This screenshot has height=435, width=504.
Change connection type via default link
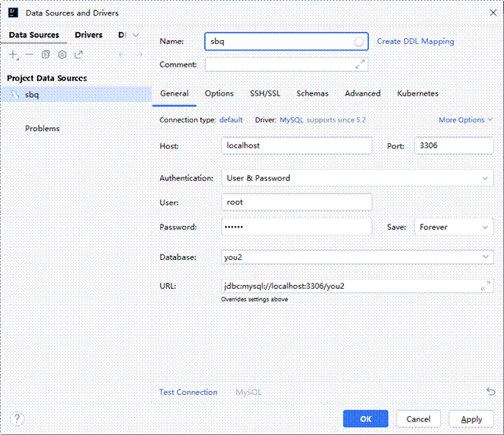(231, 120)
